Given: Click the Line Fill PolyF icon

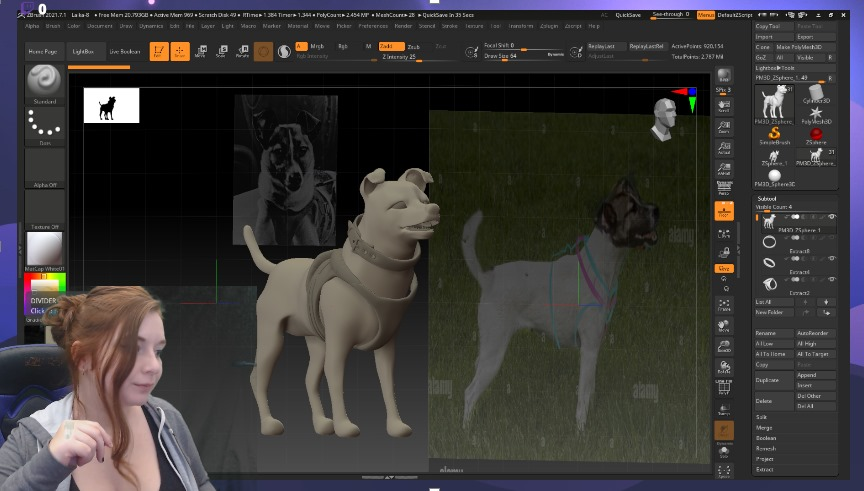Looking at the screenshot, I should coord(724,387).
